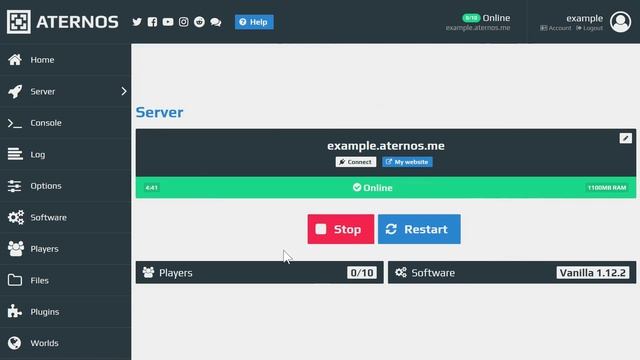Click the Options sliders icon
This screenshot has width=640, height=360.
click(x=15, y=186)
